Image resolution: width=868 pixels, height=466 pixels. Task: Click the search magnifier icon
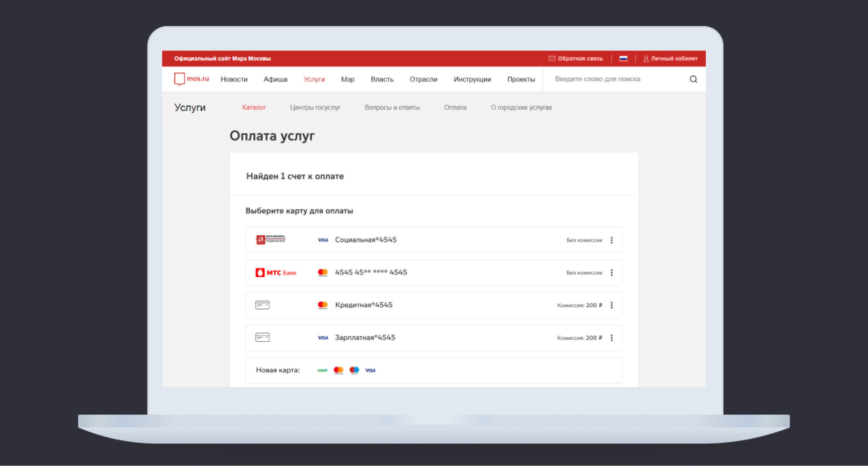[693, 79]
